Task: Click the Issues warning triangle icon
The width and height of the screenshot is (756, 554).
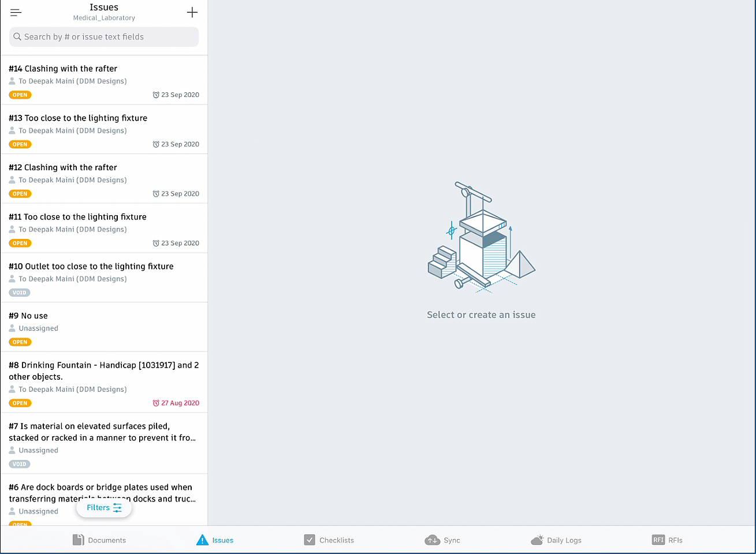Action: [x=202, y=540]
